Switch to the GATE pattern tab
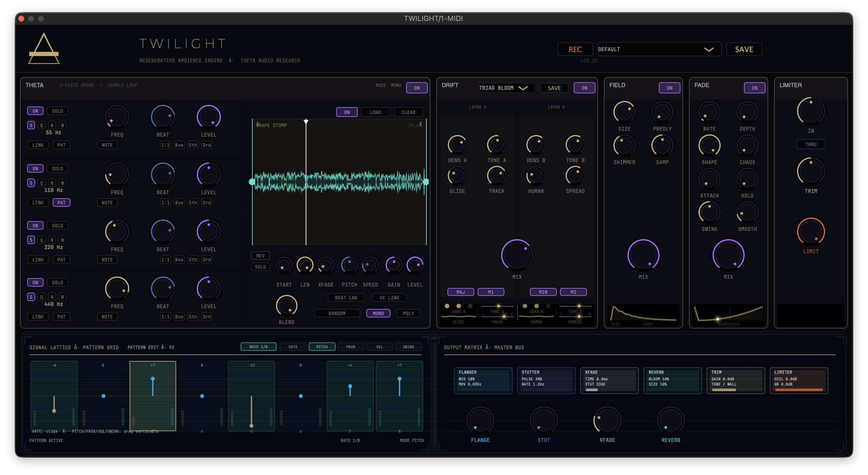Image resolution: width=868 pixels, height=475 pixels. pyautogui.click(x=293, y=347)
